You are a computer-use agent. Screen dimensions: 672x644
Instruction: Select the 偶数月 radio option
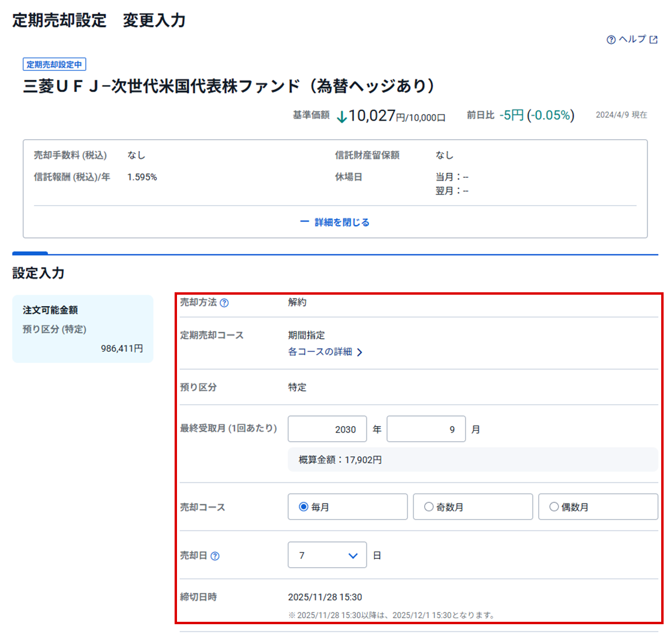(554, 507)
